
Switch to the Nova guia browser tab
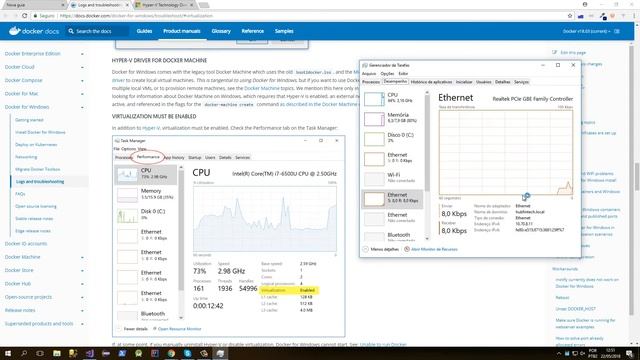point(33,5)
